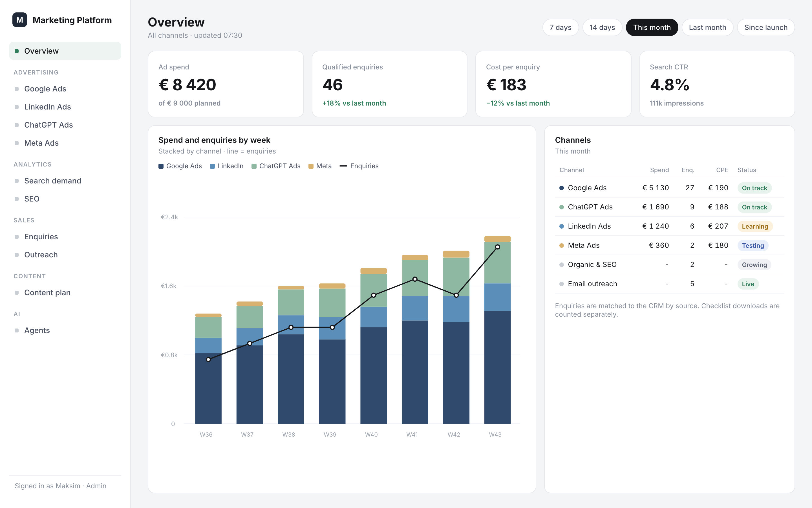Click the Enquiries line legend marker
812x508 pixels.
(x=343, y=166)
